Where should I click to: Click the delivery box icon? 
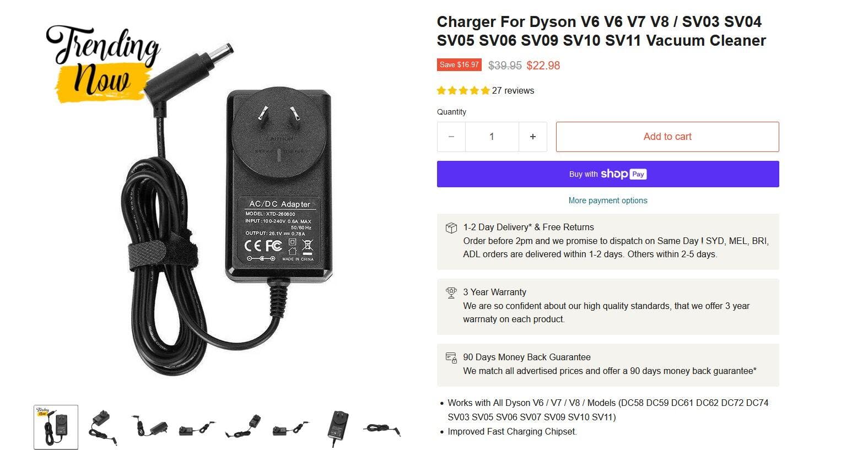[451, 228]
